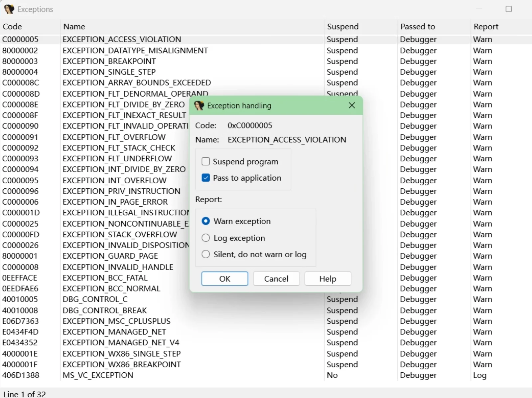This screenshot has width=532, height=398.
Task: Click code C0000094 in the list
Action: coord(20,169)
